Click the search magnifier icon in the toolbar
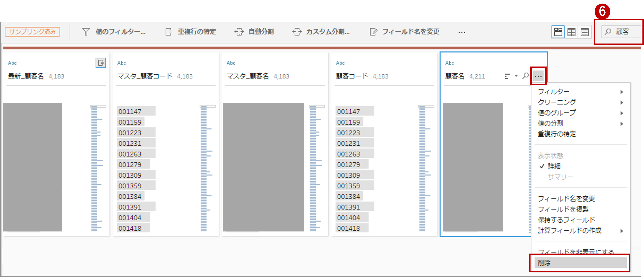Viewport: 644px width, 277px height. [608, 32]
